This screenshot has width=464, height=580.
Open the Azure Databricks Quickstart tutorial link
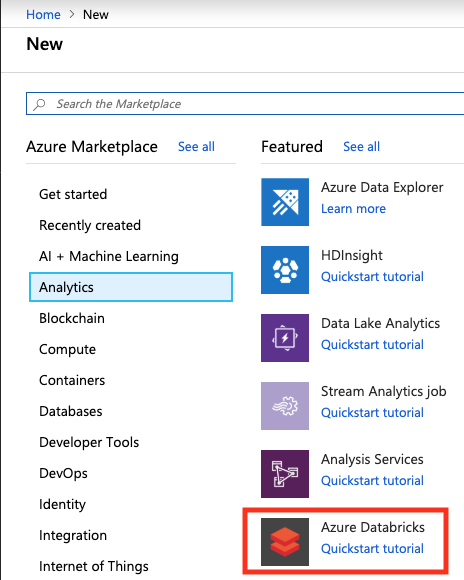coord(372,549)
